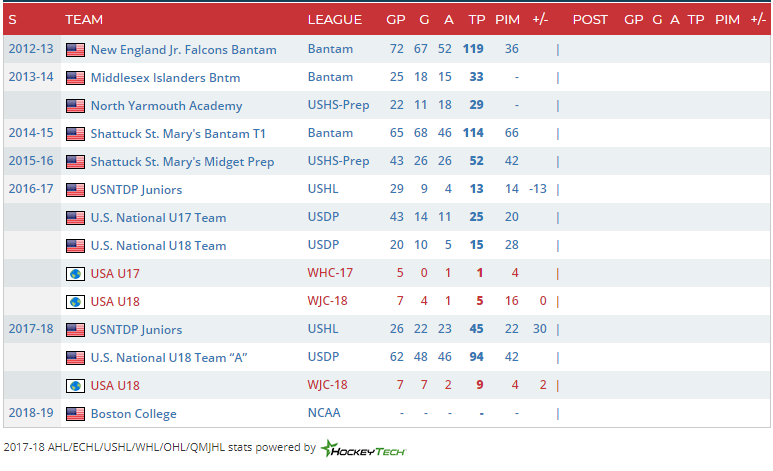Click the flag next to Shattuck St. Mary's Midget Prep
The image size is (773, 471).
(75, 162)
